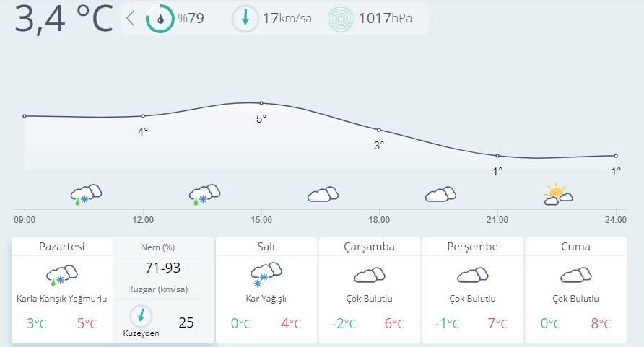The height and width of the screenshot is (347, 644).
Task: Open the Cuma day forecast
Action: click(575, 247)
